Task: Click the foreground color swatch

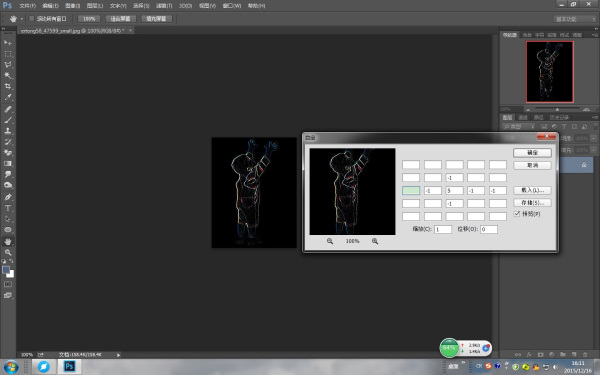Action: (x=6, y=270)
